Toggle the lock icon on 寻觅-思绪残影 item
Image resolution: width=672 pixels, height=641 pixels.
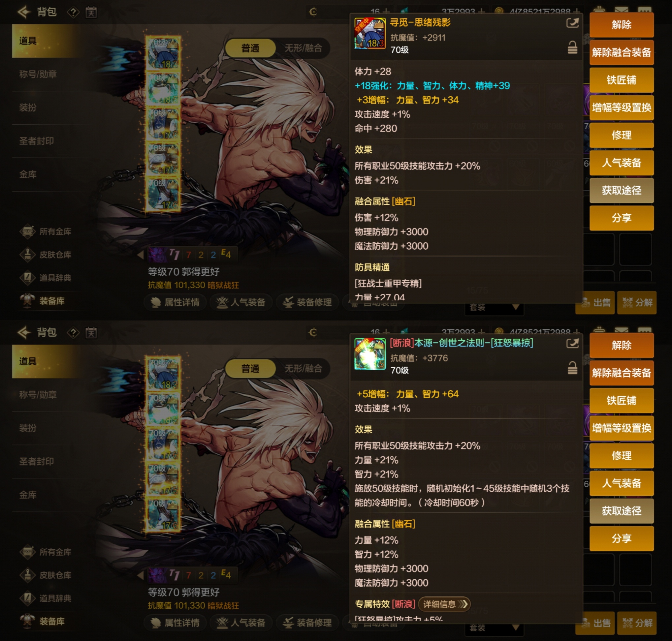click(572, 47)
